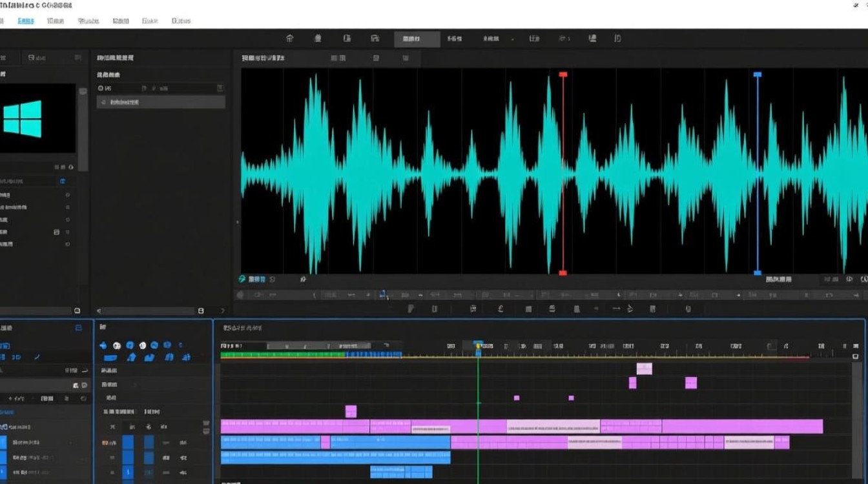
Task: Click left scroll arrow under the middle panel
Action: 99,310
